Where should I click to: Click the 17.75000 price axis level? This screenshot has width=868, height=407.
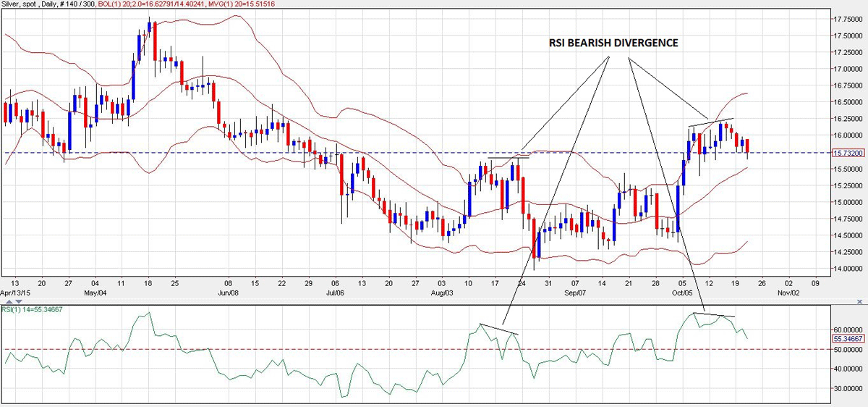846,19
